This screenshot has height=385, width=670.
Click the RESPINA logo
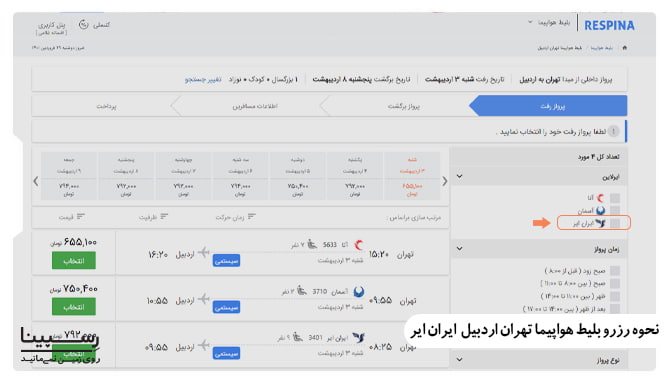(609, 26)
